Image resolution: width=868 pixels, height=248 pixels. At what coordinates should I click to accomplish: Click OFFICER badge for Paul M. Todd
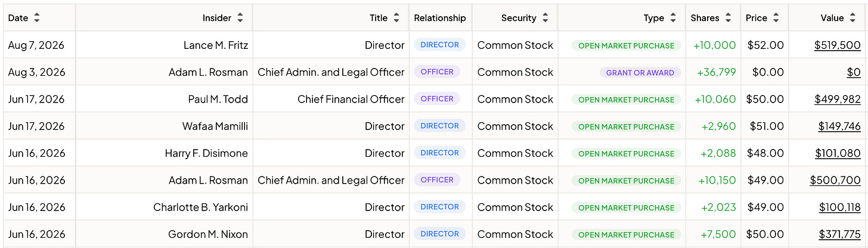click(437, 99)
